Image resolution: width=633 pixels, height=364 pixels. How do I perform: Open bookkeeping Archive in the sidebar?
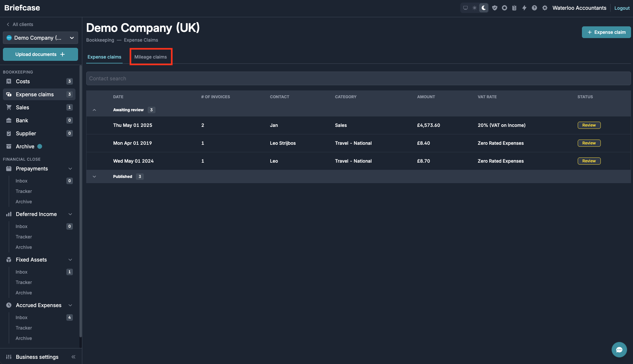point(39,146)
